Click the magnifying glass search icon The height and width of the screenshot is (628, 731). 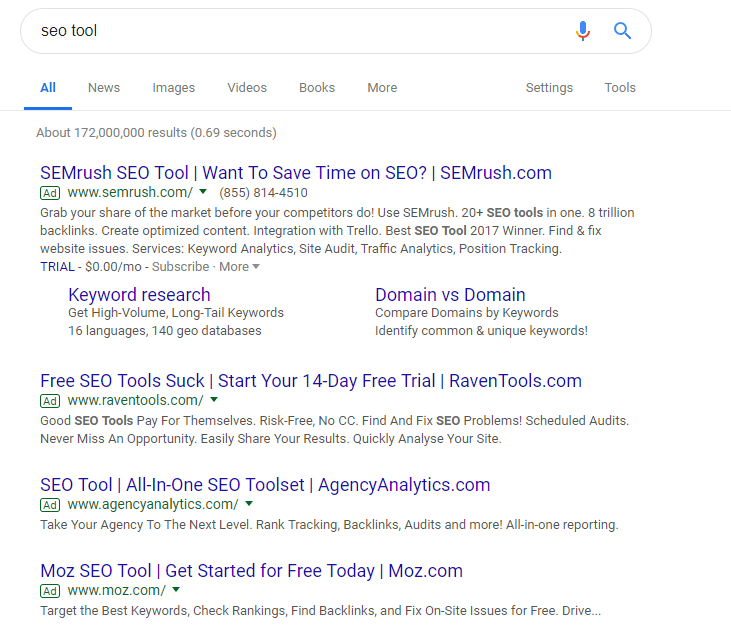click(x=622, y=31)
